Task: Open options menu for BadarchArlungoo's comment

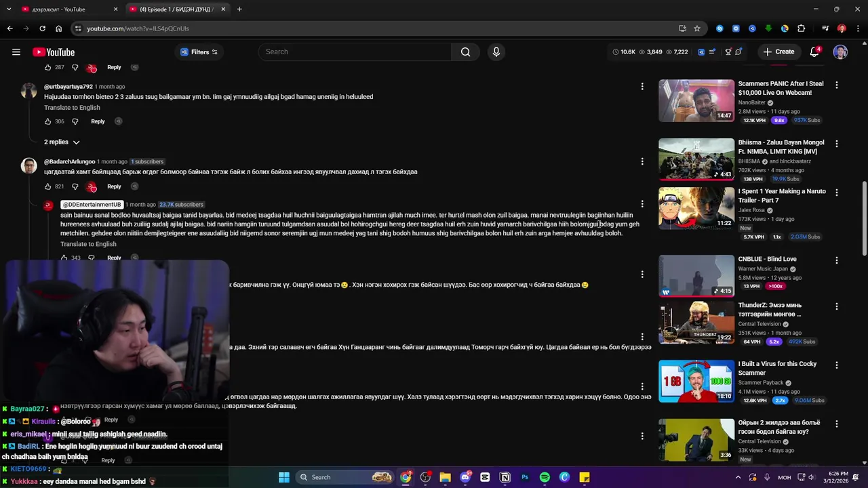Action: point(642,161)
